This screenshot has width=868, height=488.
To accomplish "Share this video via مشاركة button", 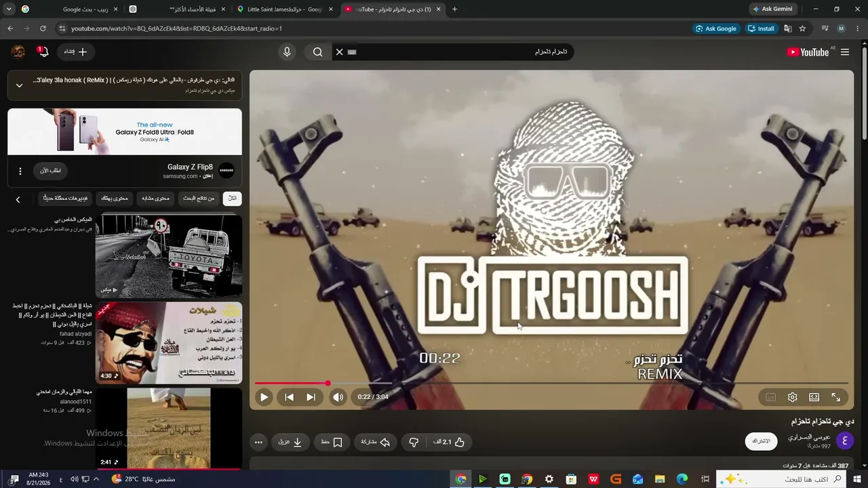I will point(376,442).
